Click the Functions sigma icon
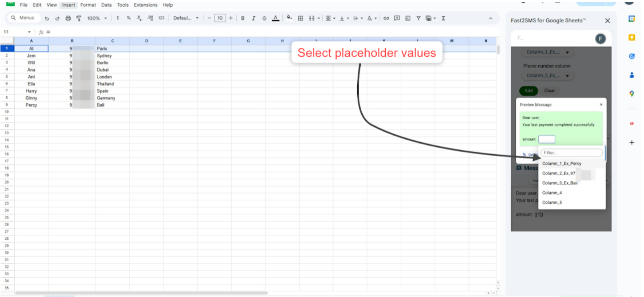Viewport: 644px width, 297px height. pos(443,18)
